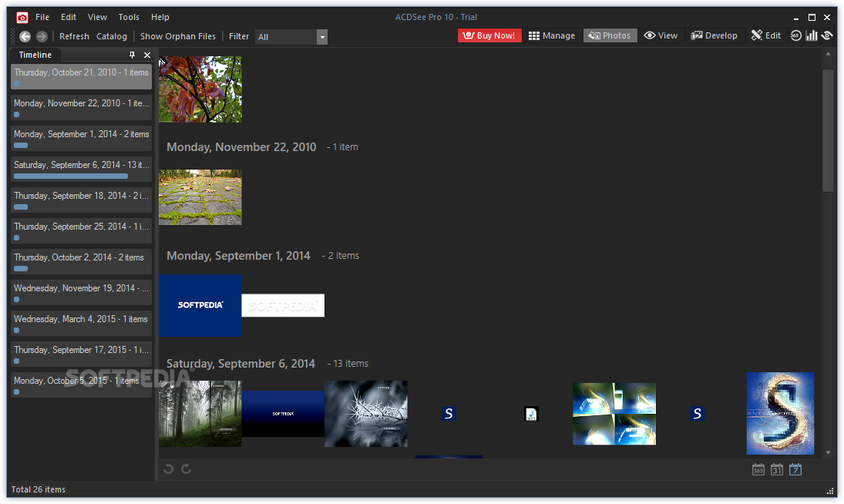
Task: Click the Filter combo box showing All
Action: click(x=291, y=37)
